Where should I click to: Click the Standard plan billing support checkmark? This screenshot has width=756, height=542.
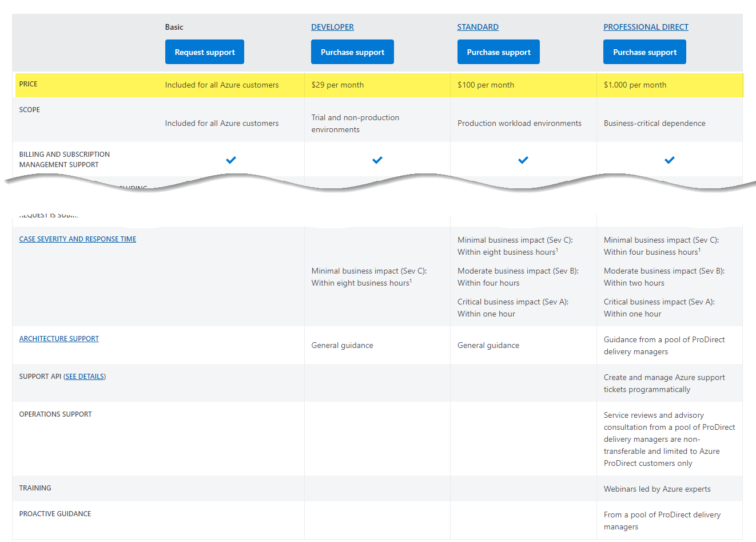coord(523,160)
